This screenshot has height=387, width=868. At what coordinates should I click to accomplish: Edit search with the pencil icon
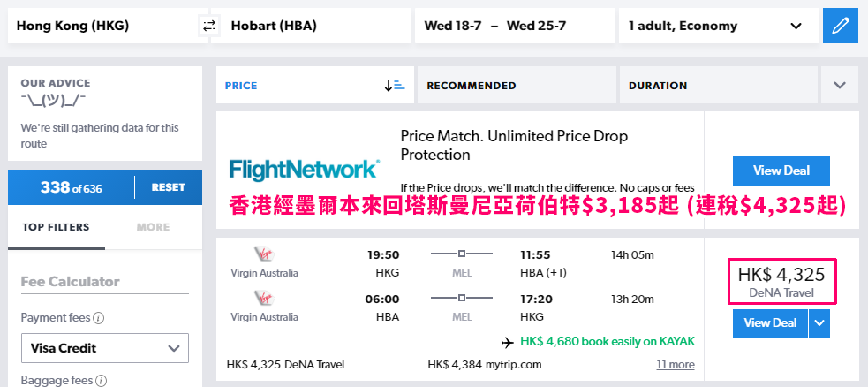click(841, 26)
